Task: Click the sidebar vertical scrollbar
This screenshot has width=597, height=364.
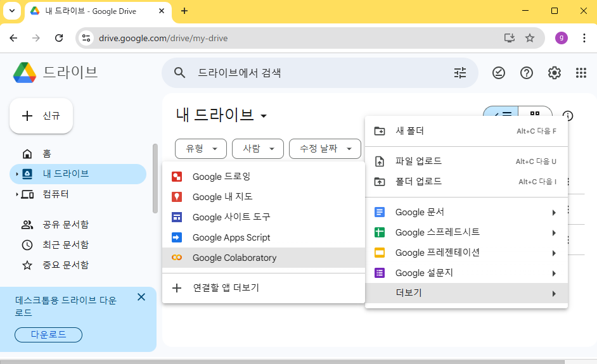Action: click(x=155, y=179)
